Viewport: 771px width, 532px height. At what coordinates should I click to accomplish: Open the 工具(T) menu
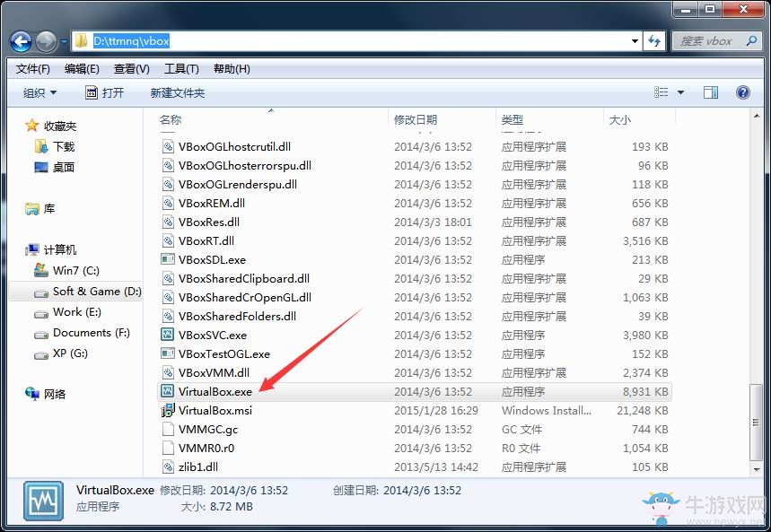pos(181,69)
